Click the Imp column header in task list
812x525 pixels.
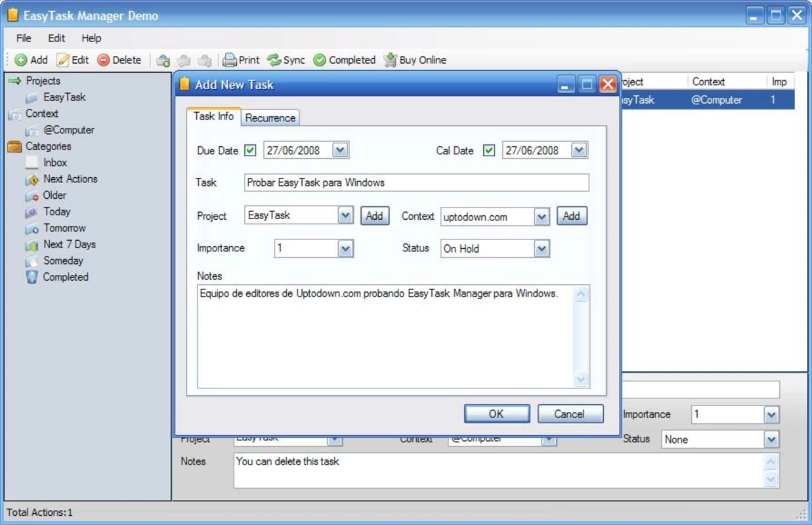pyautogui.click(x=779, y=81)
